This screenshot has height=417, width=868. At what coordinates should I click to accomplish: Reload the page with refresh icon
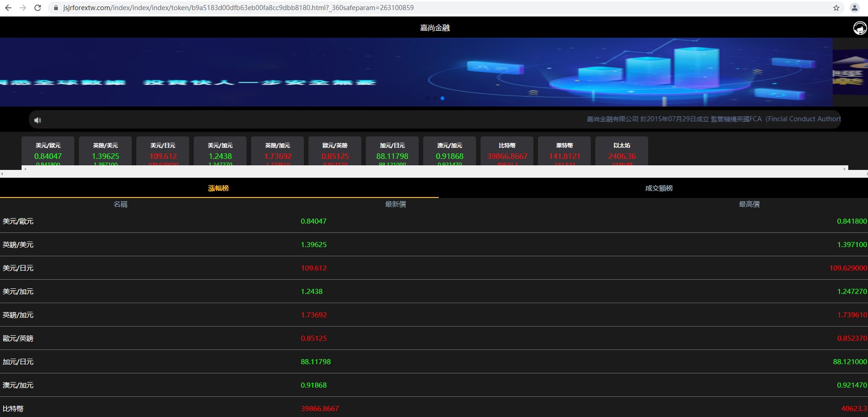pyautogui.click(x=38, y=8)
